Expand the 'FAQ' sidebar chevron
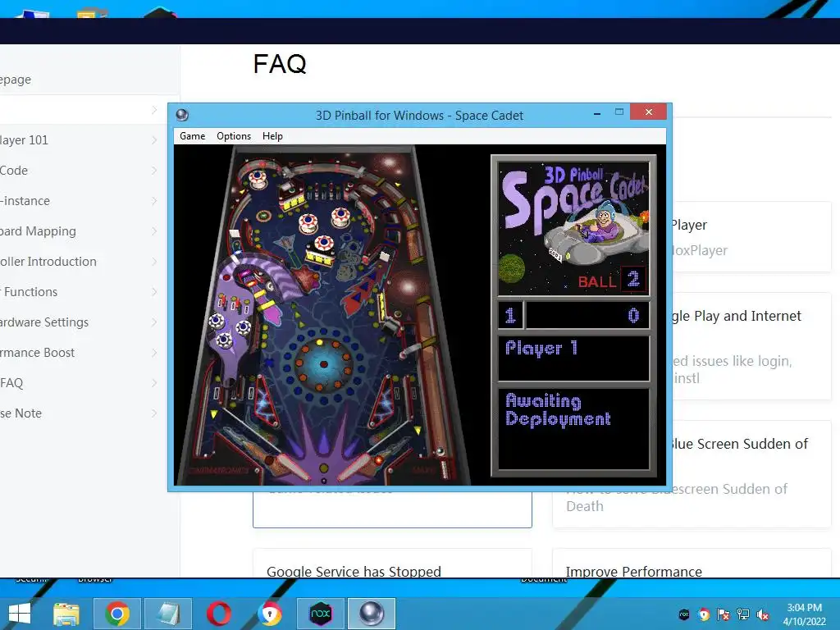 [x=154, y=383]
